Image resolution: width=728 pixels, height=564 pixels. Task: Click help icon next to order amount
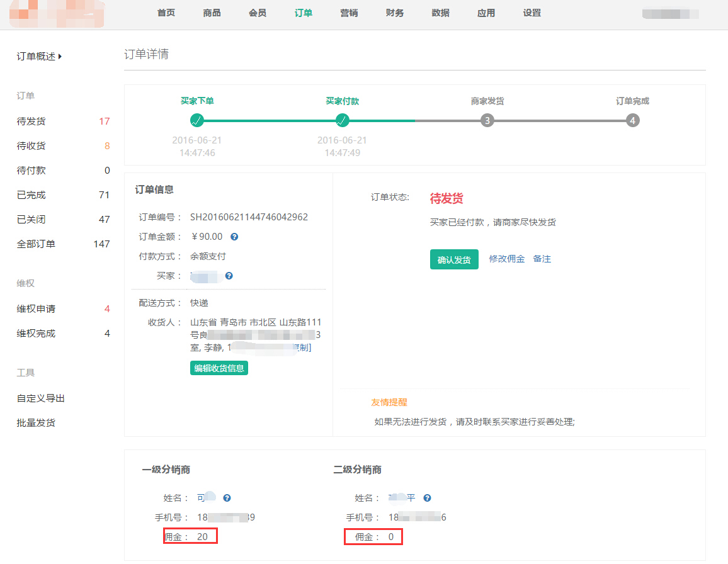234,237
